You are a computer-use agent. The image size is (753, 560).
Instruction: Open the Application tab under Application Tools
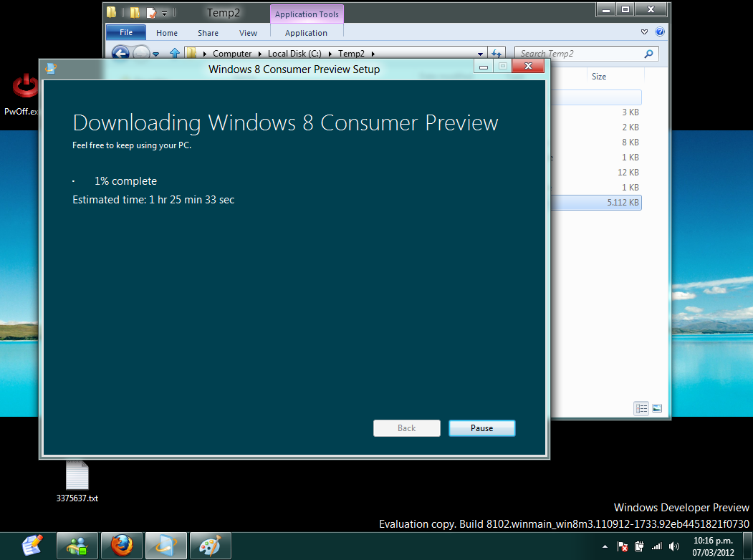pos(307,33)
